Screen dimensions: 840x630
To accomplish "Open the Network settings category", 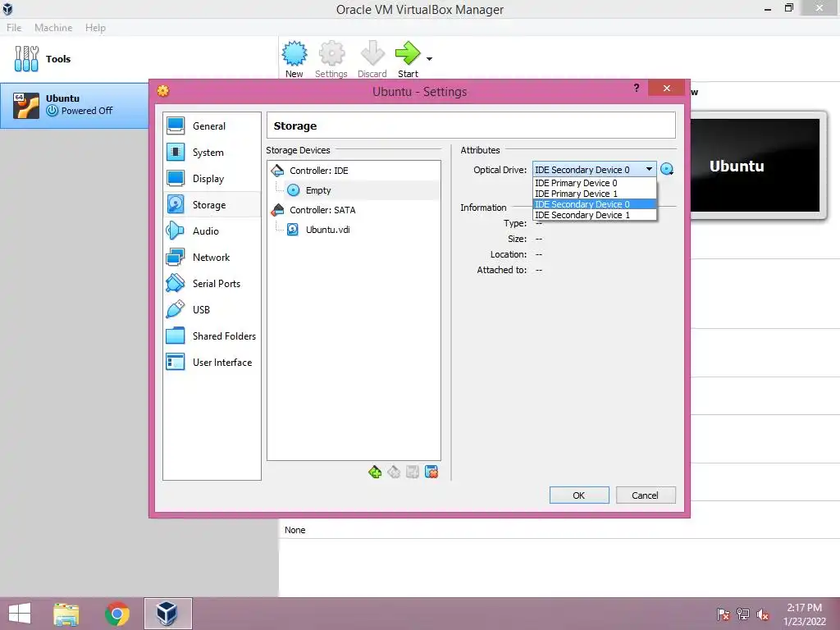I will click(212, 257).
